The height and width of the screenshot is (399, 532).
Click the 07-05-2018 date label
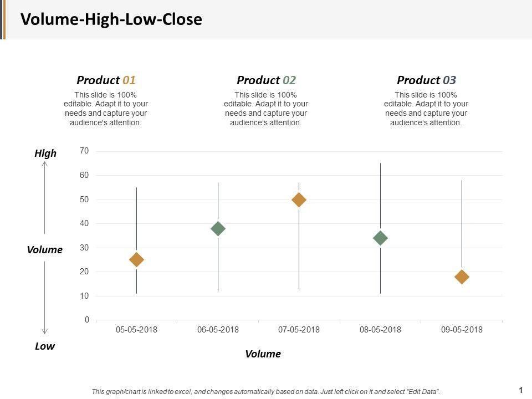click(299, 330)
